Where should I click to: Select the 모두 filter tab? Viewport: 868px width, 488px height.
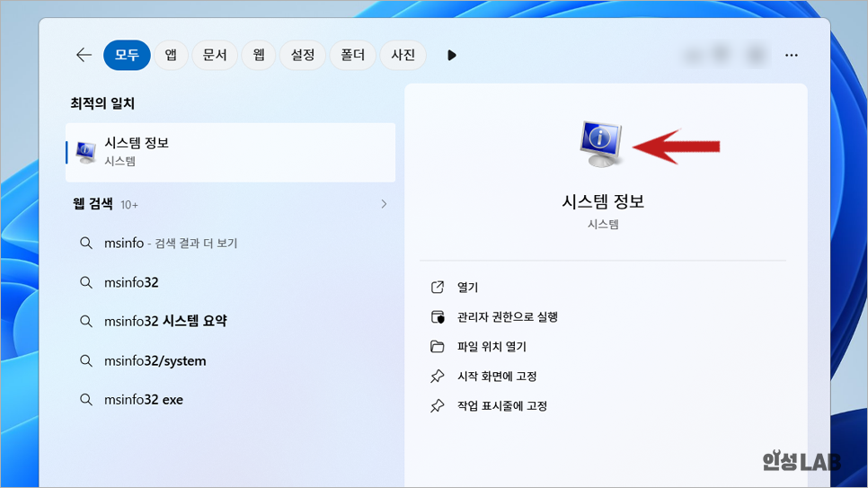click(x=127, y=55)
